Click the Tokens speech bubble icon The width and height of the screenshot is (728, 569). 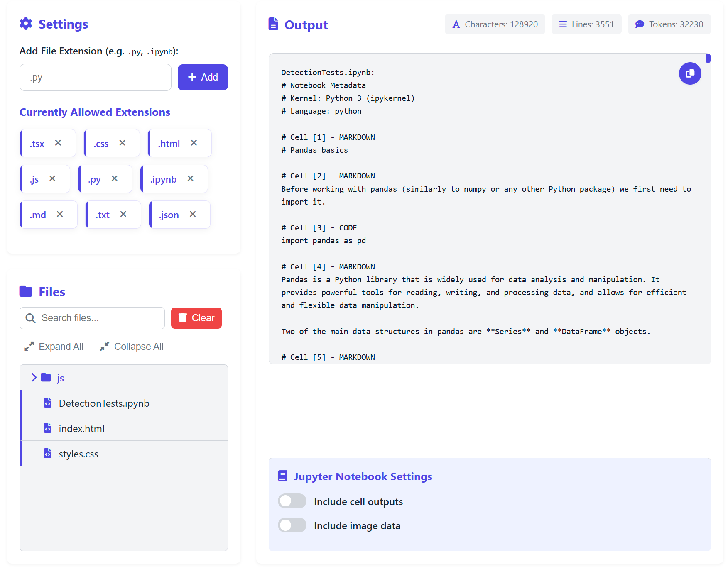click(639, 24)
